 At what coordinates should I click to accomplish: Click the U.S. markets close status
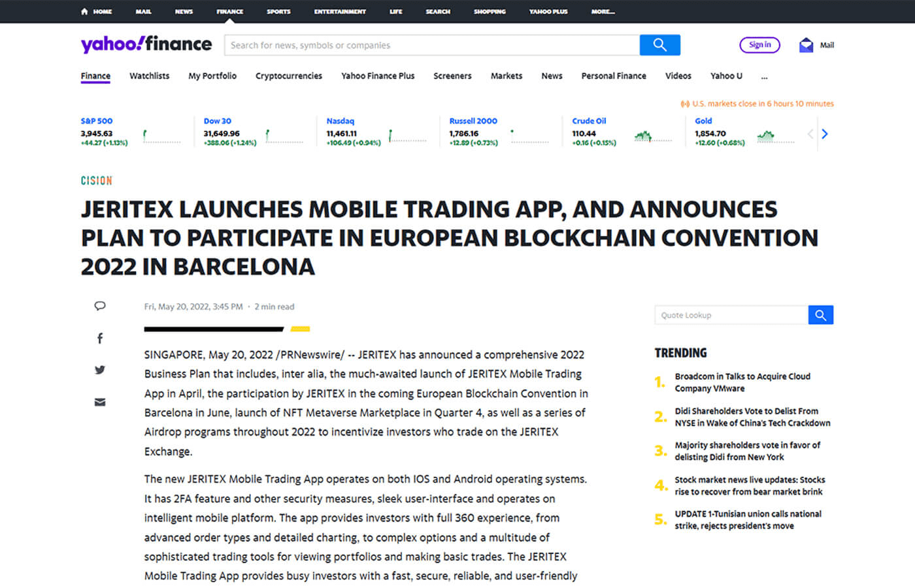tap(757, 103)
